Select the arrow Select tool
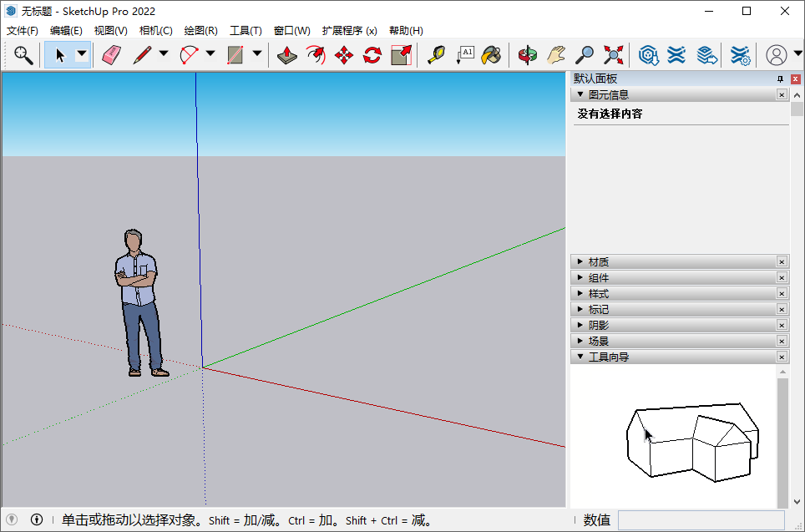This screenshot has height=532, width=805. [58, 55]
